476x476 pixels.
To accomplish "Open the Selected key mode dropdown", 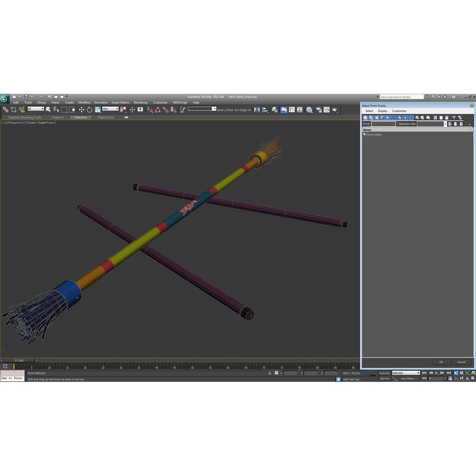I will (x=406, y=373).
